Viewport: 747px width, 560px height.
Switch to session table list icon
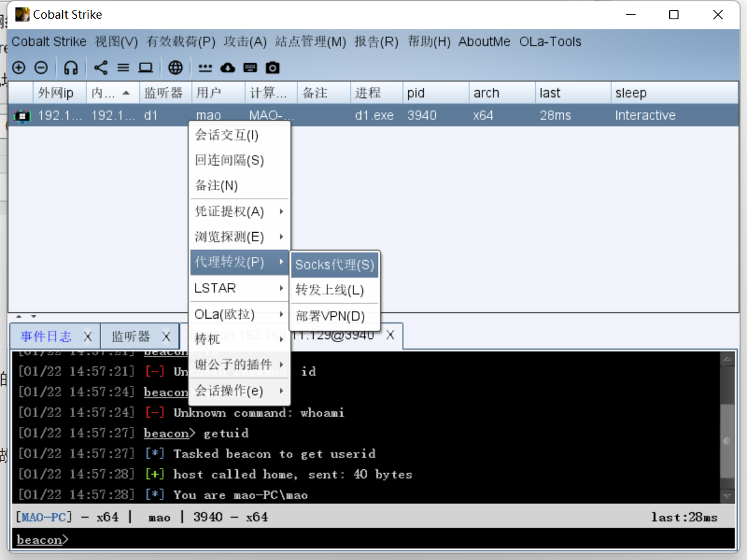click(123, 67)
